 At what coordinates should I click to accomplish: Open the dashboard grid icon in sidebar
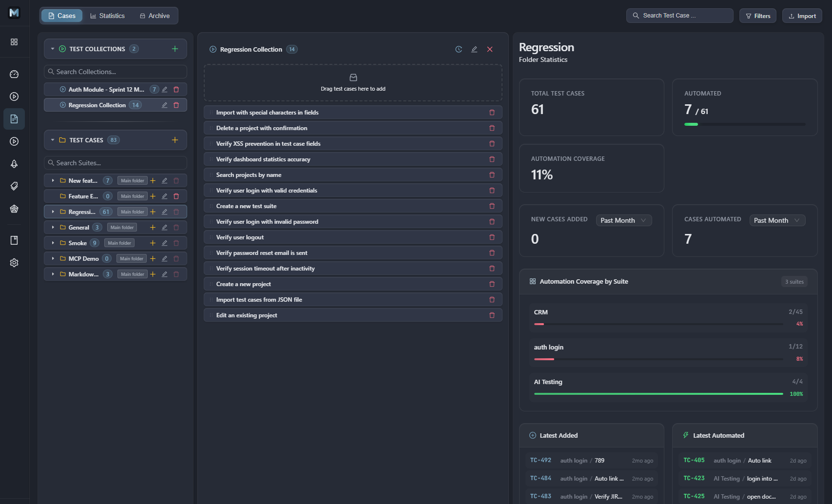tap(14, 42)
